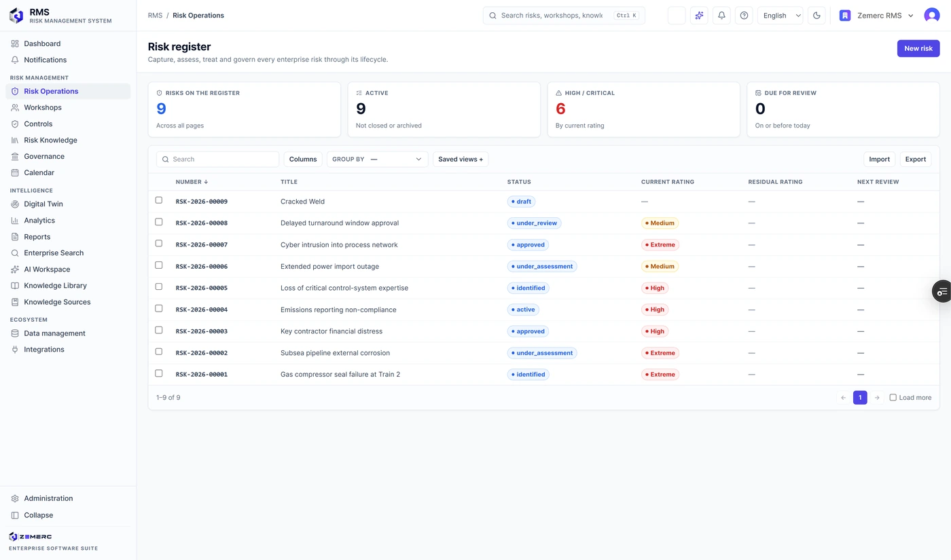Screen dimensions: 951x560
Task: Open the user avatar menu
Action: tap(932, 16)
